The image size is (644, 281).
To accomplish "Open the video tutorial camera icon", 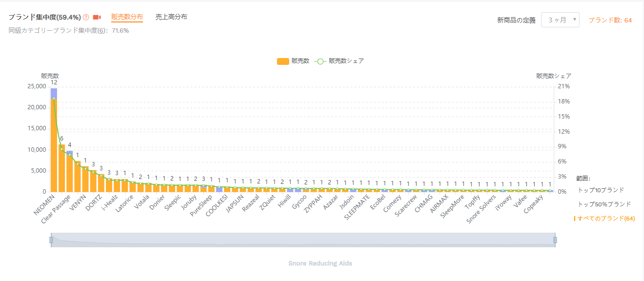I will click(97, 18).
